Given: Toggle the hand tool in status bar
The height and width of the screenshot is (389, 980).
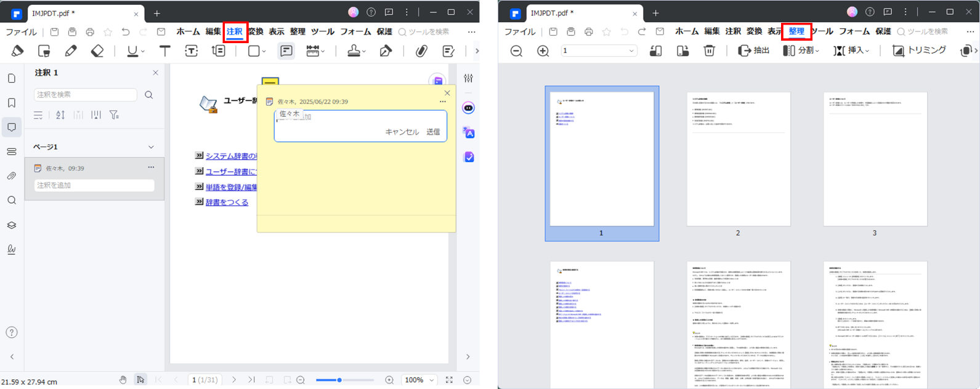Looking at the screenshot, I should pos(123,380).
